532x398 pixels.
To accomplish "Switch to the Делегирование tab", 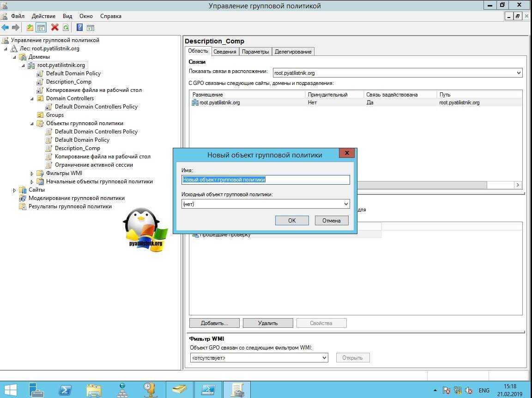I will click(293, 52).
